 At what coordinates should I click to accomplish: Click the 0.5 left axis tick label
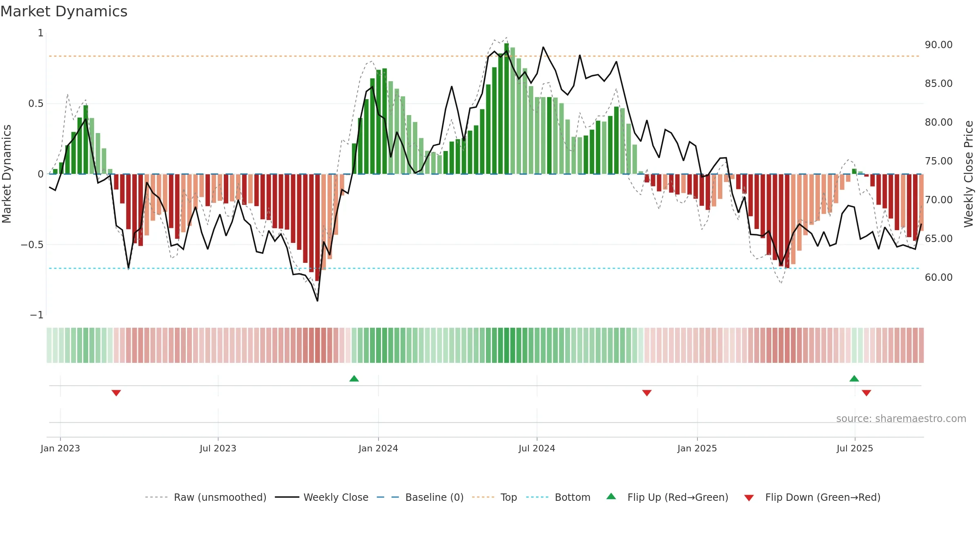[x=36, y=104]
